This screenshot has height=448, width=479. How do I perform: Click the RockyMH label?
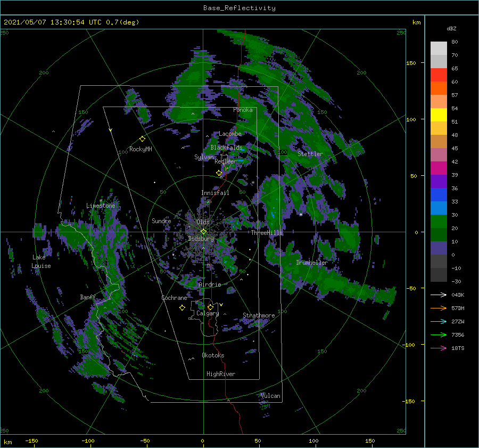tap(141, 149)
